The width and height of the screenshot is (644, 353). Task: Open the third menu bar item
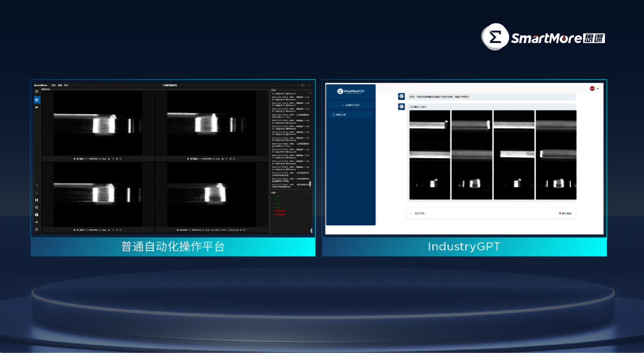(x=66, y=85)
